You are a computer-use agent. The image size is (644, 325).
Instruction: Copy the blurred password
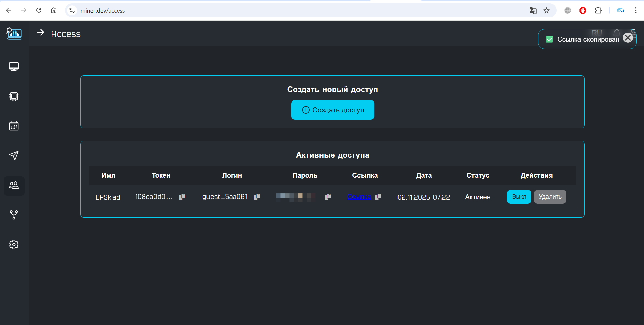coord(328,197)
